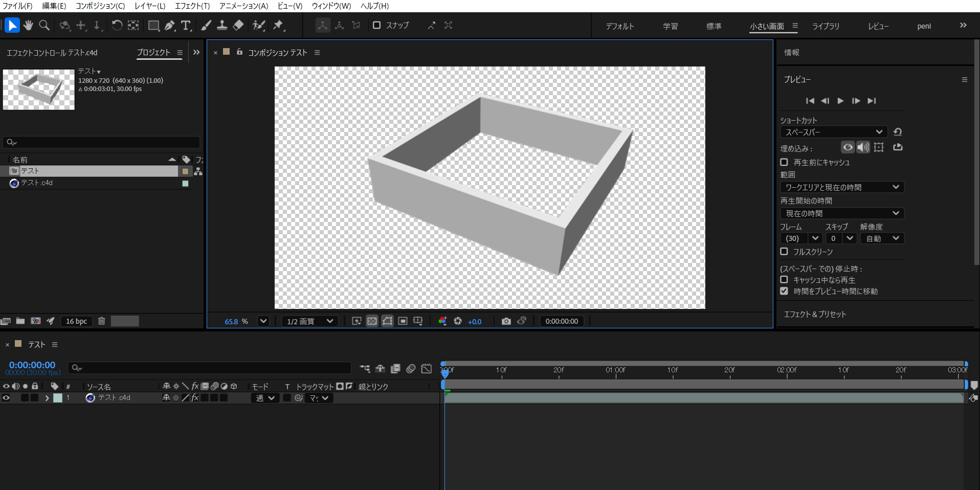This screenshot has height=490, width=980.
Task: Select the Zoom magnifier tool
Action: (x=44, y=25)
